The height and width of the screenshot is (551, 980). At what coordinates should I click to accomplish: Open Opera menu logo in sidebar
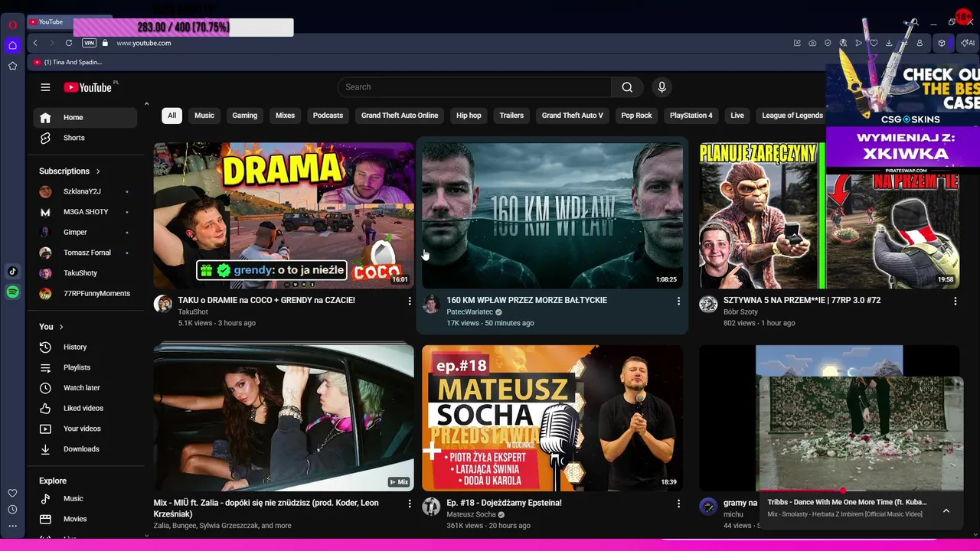12,24
